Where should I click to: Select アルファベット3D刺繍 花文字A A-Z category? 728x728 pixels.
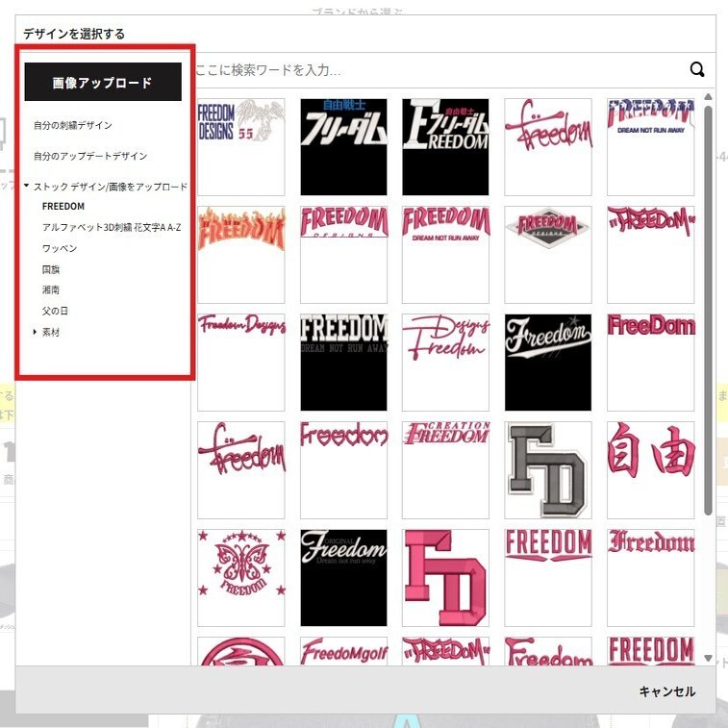[x=112, y=227]
